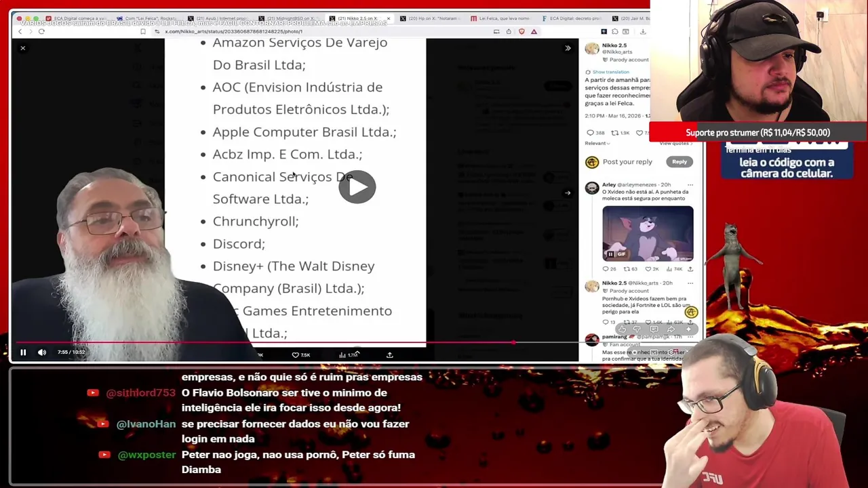The height and width of the screenshot is (488, 868).
Task: Reload the page in the browser
Action: click(x=41, y=31)
